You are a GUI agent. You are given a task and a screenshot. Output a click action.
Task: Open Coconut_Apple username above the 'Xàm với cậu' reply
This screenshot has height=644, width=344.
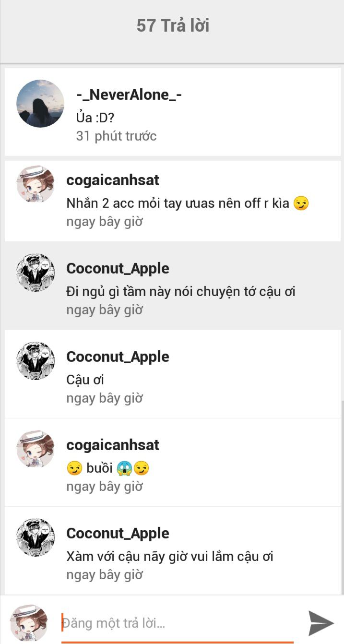118,534
